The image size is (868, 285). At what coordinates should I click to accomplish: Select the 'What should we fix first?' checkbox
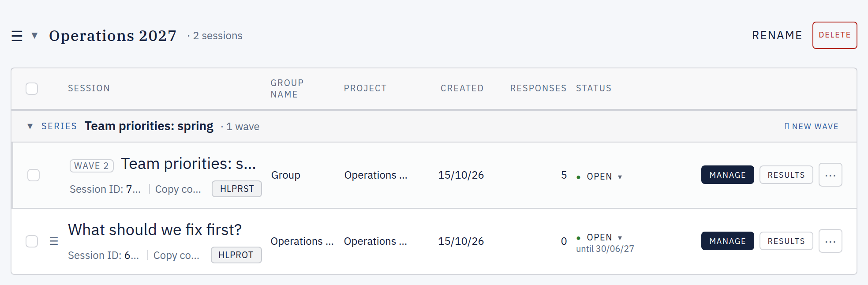pyautogui.click(x=32, y=241)
